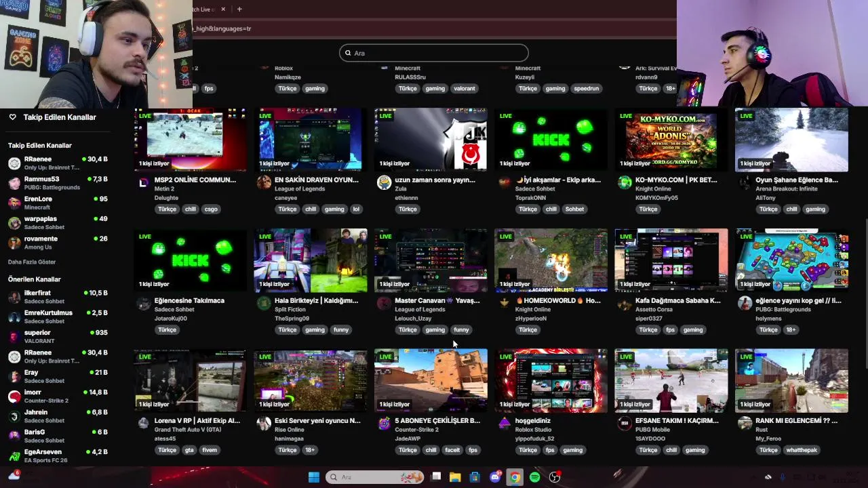Open a new browser tab with plus button
868x488 pixels.
pyautogui.click(x=239, y=9)
